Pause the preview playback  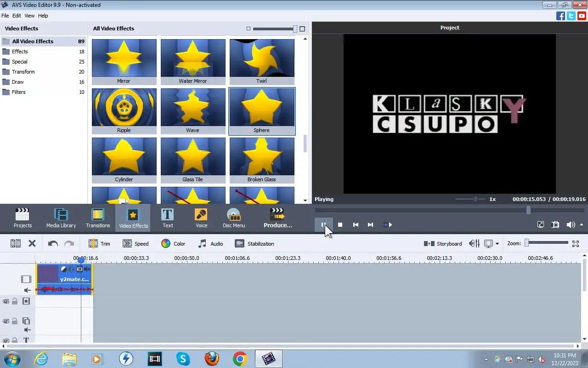click(x=323, y=225)
